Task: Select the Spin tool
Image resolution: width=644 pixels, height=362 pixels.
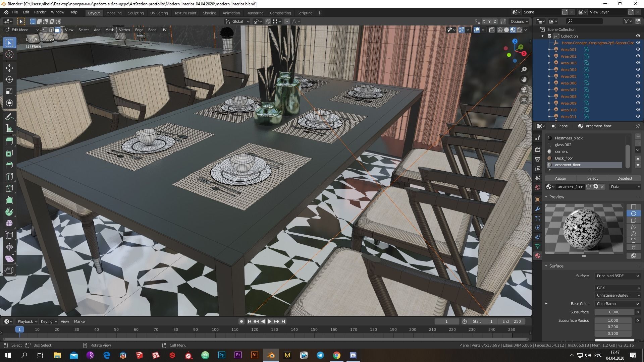Action: (9, 212)
